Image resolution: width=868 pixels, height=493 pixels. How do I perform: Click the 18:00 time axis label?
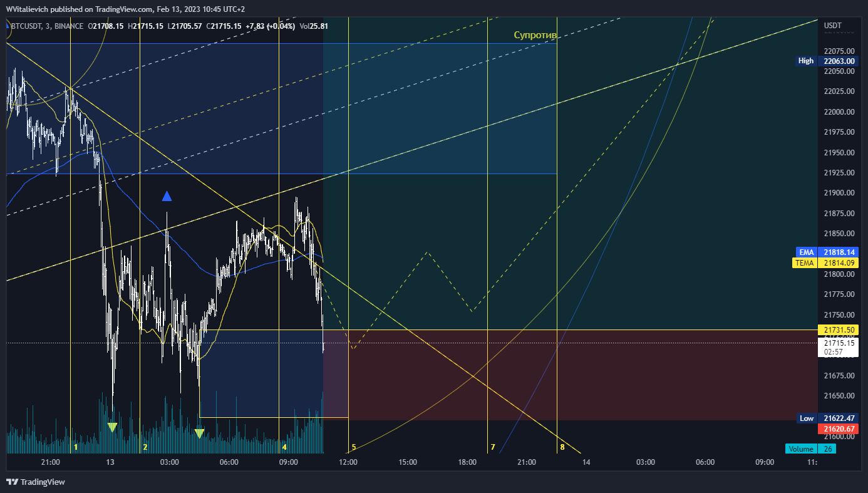coord(467,462)
